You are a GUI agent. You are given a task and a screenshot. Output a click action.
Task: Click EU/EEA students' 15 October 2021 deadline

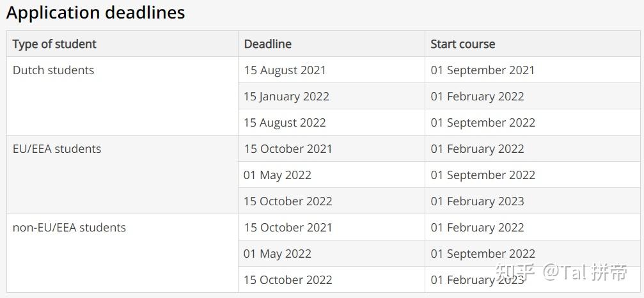(288, 149)
